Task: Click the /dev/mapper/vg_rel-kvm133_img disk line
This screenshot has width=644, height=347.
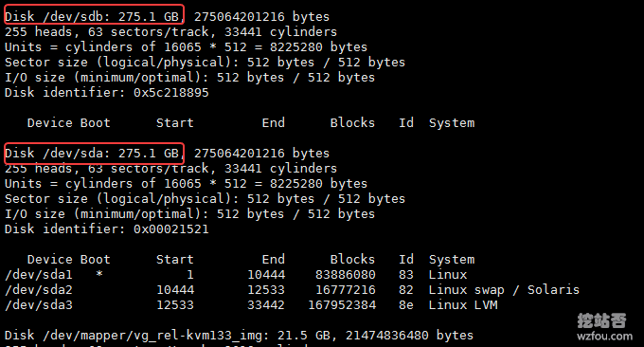Action: [x=239, y=335]
